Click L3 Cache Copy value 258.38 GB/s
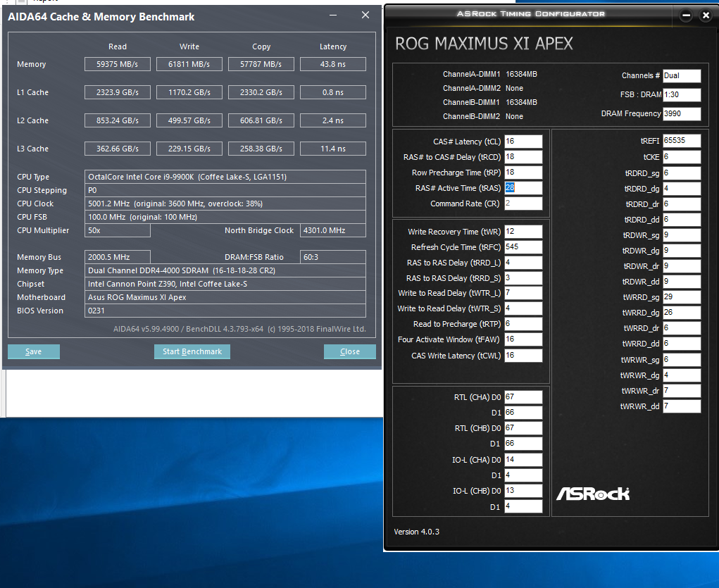Screen dimensions: 719x588 click(x=261, y=149)
